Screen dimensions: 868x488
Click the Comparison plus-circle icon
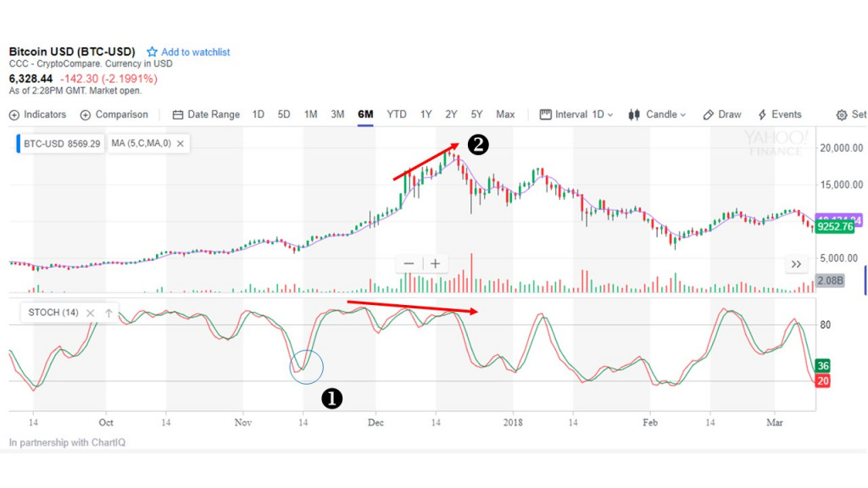[x=86, y=115]
